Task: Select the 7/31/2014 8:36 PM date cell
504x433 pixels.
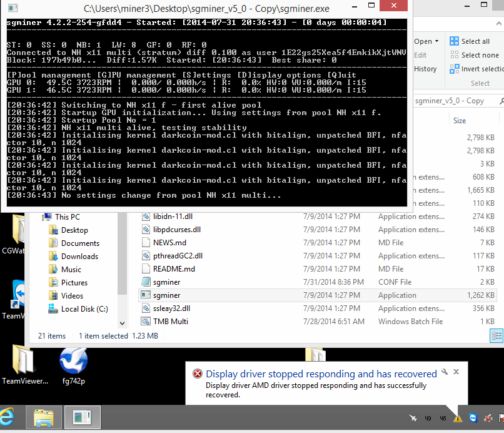Action: 334,282
